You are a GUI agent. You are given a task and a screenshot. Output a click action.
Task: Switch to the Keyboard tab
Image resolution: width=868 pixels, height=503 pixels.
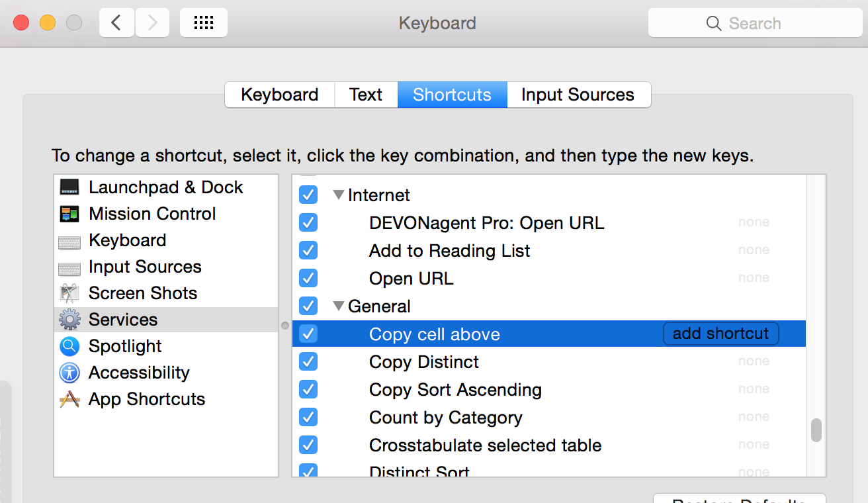point(279,95)
